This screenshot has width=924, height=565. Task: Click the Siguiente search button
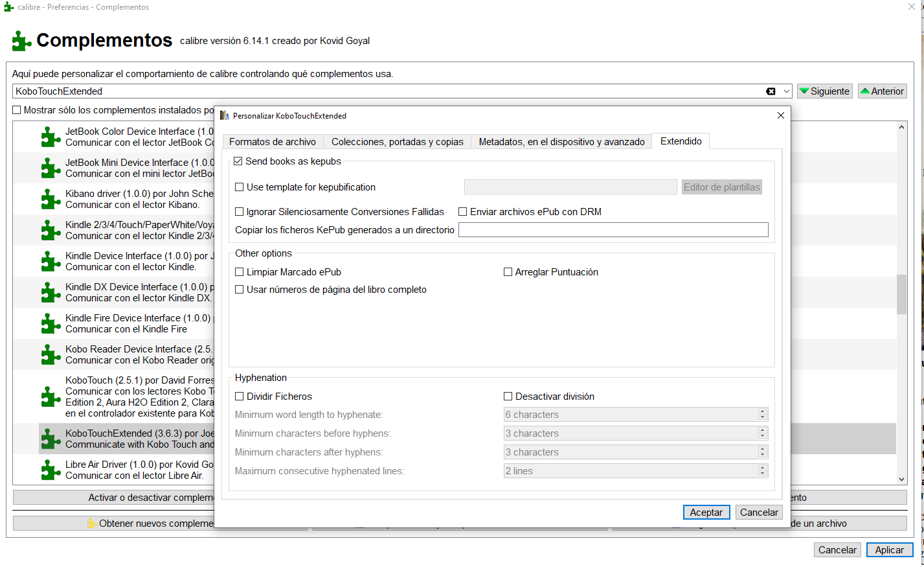[824, 91]
